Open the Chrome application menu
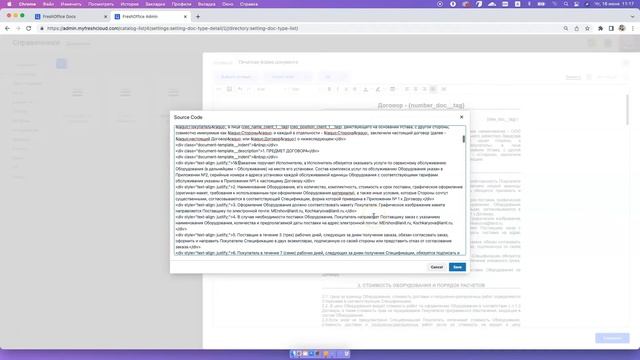The width and height of the screenshot is (640, 360). click(x=27, y=4)
